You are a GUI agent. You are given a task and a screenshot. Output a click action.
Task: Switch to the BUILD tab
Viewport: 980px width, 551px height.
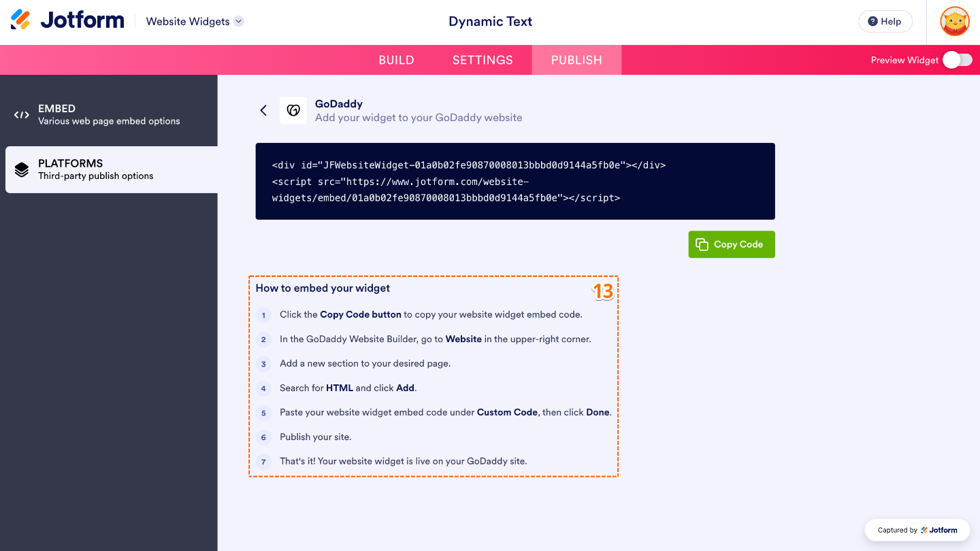tap(396, 60)
